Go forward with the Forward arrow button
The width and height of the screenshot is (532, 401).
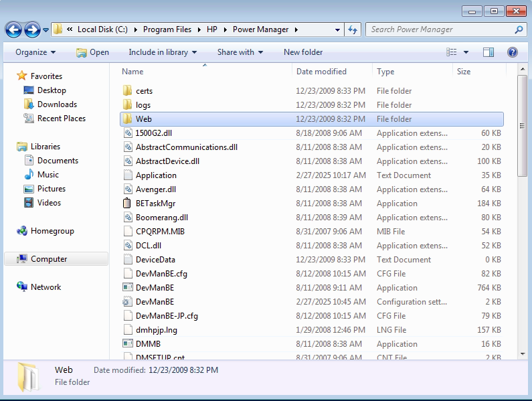pos(32,30)
